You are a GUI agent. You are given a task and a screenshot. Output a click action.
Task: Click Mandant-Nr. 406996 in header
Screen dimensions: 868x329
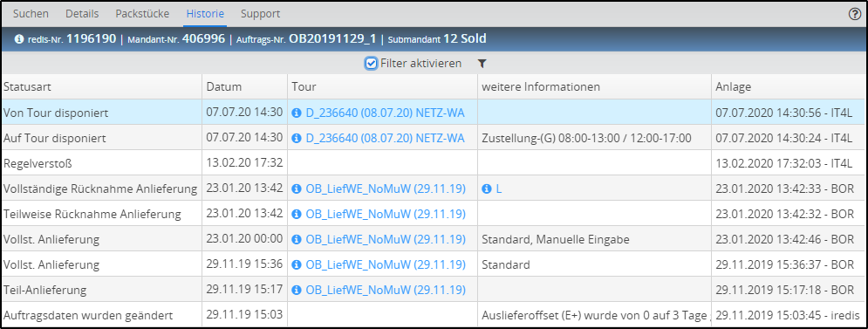click(176, 39)
